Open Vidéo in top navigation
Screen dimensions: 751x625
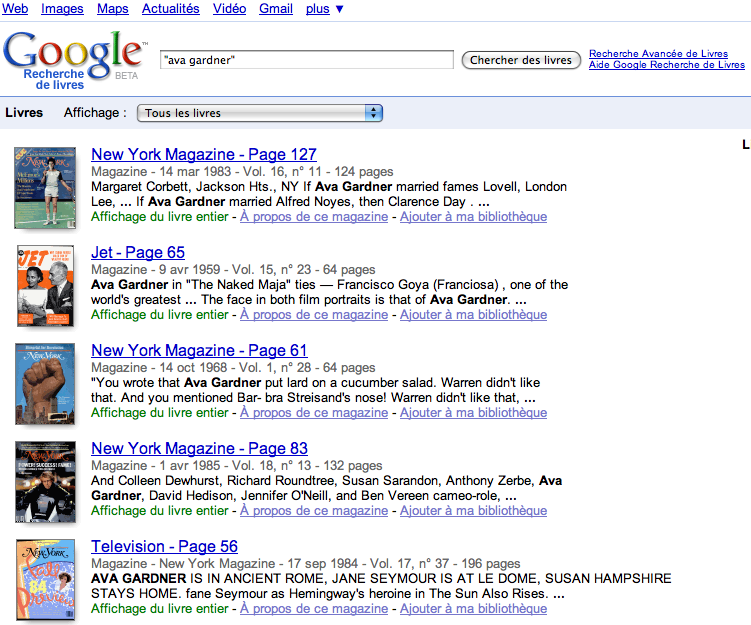(x=229, y=9)
